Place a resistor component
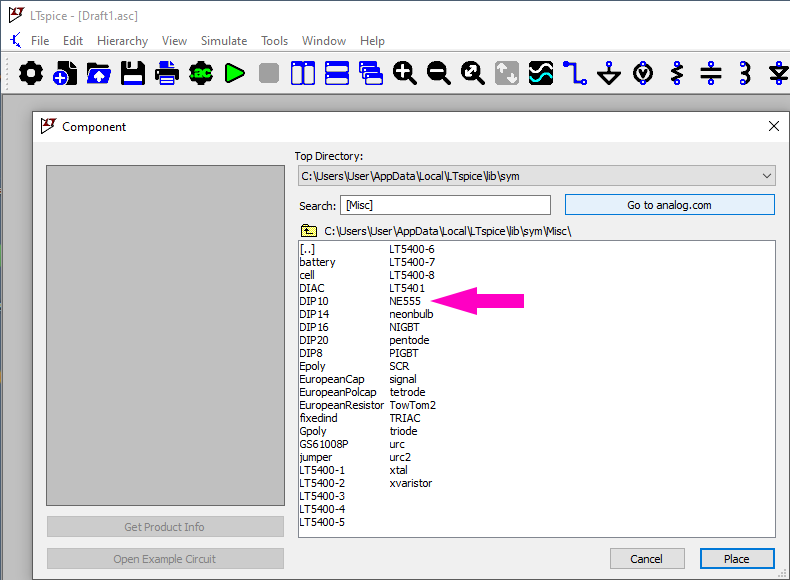790x580 pixels. tap(677, 74)
